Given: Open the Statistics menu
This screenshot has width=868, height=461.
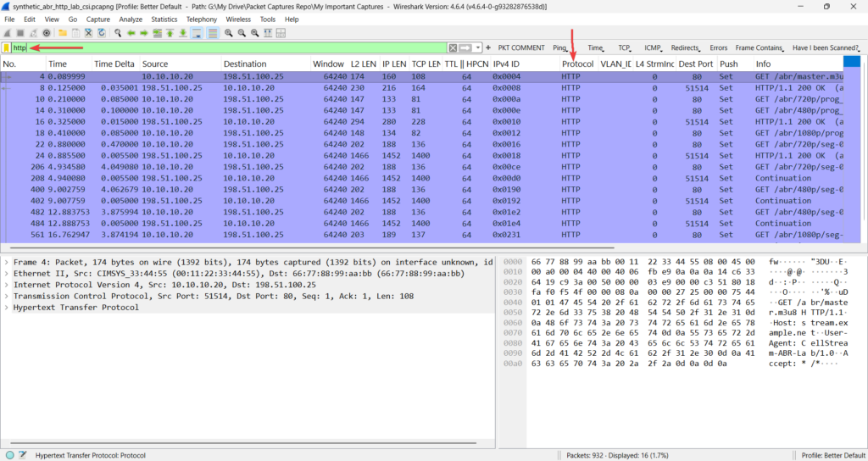Looking at the screenshot, I should click(x=164, y=19).
